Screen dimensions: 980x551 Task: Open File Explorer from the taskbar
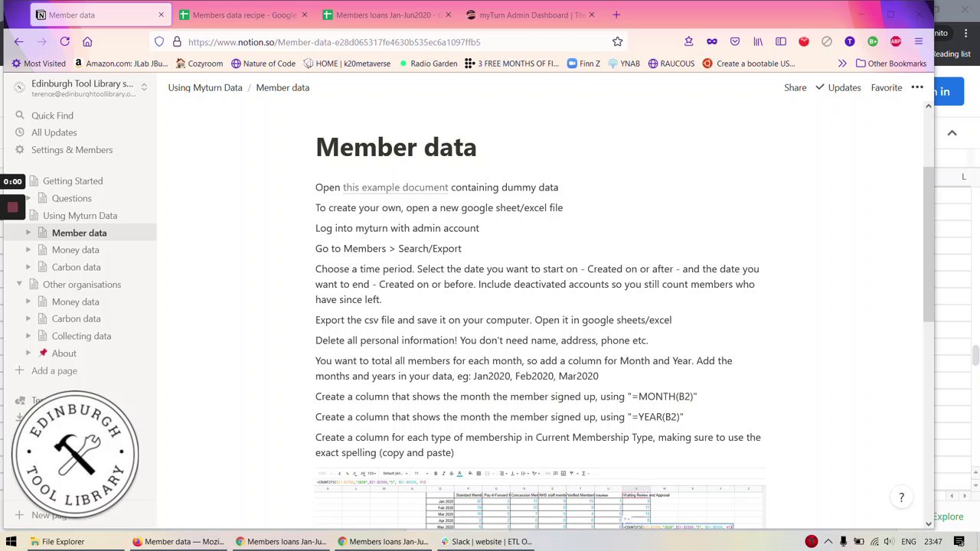point(57,542)
